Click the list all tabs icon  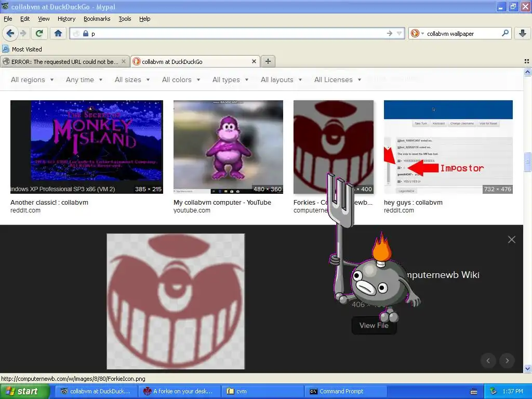pyautogui.click(x=527, y=61)
